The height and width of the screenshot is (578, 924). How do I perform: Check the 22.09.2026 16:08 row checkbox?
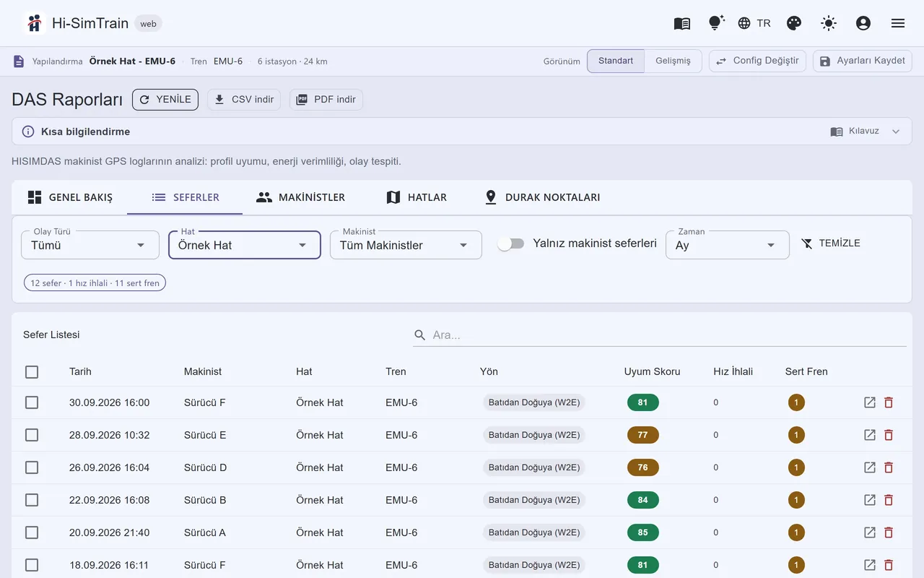[x=32, y=500]
